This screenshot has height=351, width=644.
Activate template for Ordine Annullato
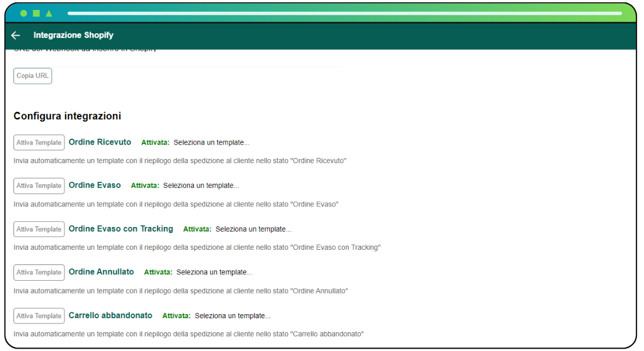39,272
